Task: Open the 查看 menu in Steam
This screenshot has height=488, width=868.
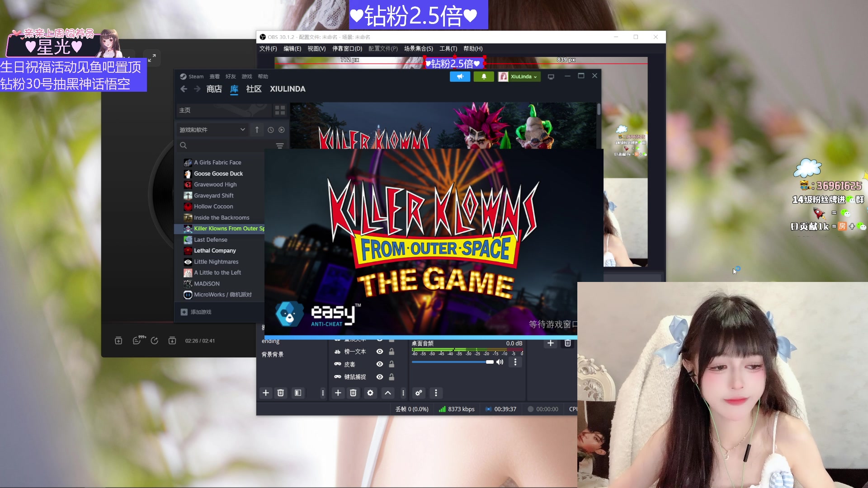Action: coord(215,76)
